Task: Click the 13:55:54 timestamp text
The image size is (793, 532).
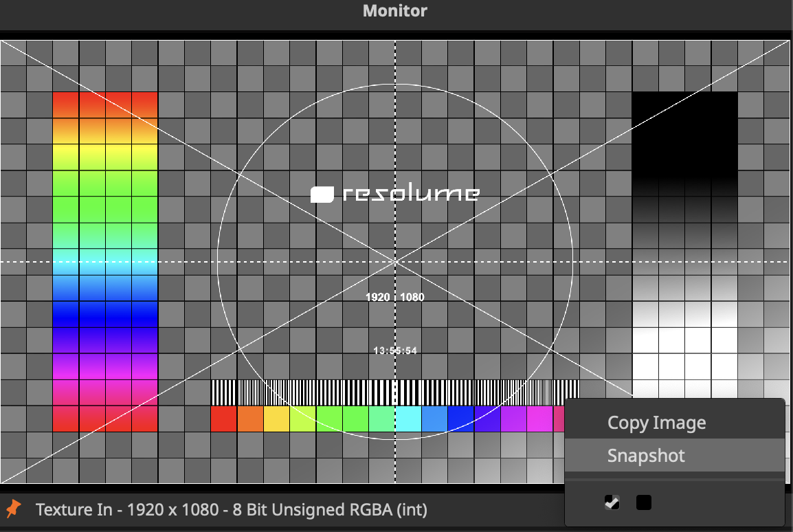Action: (x=395, y=350)
